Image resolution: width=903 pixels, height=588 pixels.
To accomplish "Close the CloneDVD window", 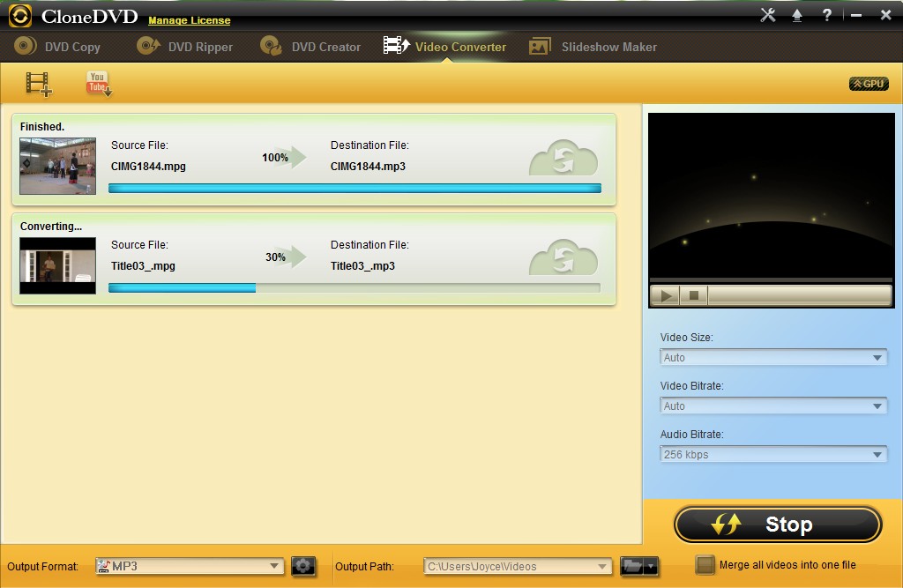I will (x=885, y=15).
